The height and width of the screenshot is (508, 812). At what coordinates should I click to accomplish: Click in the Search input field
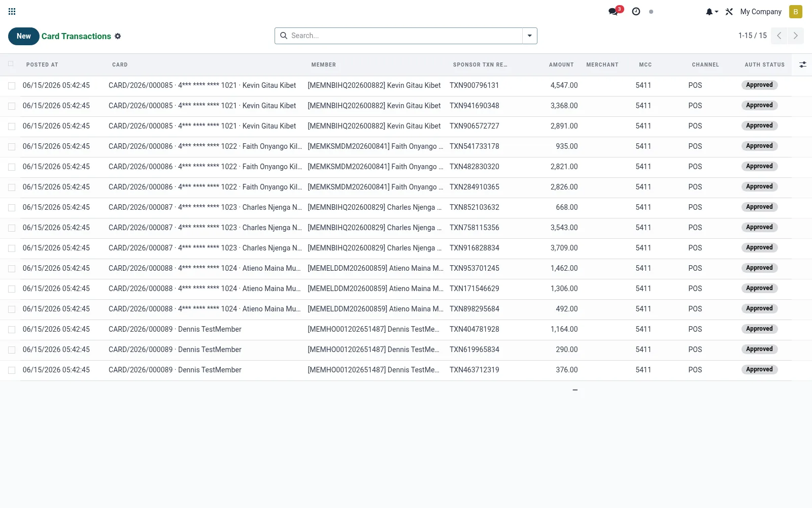[x=405, y=36]
